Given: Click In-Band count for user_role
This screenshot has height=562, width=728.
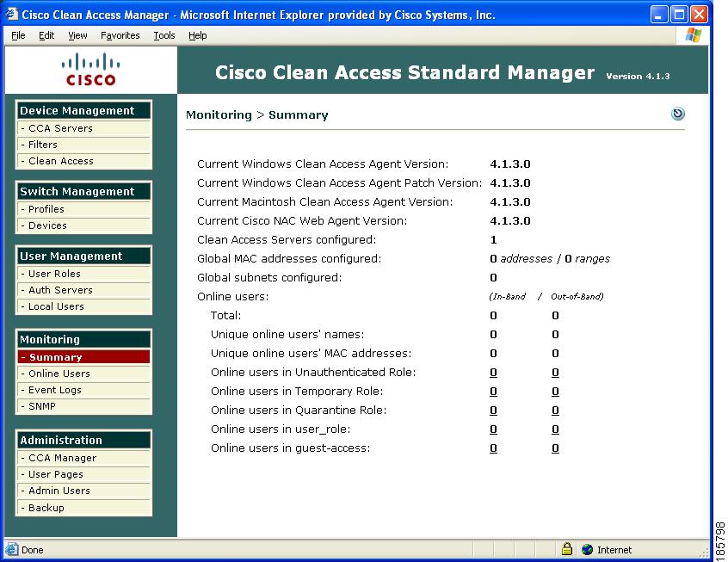Looking at the screenshot, I should point(494,429).
